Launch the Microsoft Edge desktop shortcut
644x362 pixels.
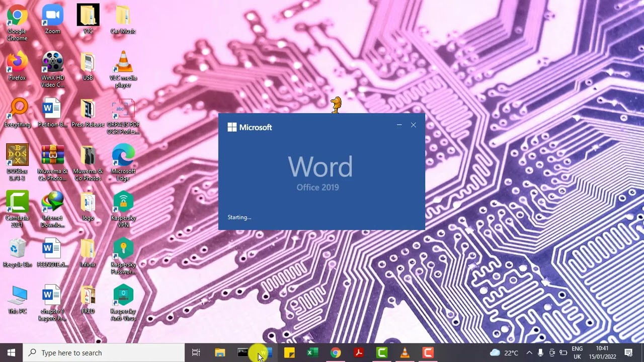click(x=123, y=163)
